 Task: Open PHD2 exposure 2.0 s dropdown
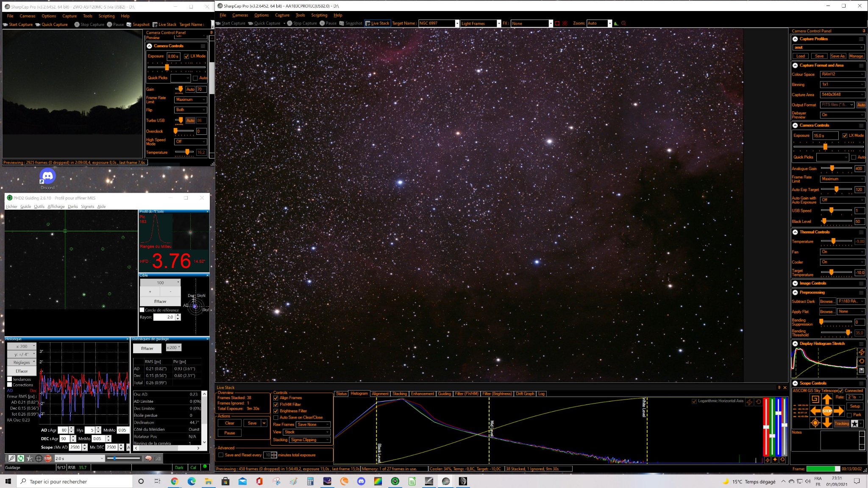[x=79, y=458]
